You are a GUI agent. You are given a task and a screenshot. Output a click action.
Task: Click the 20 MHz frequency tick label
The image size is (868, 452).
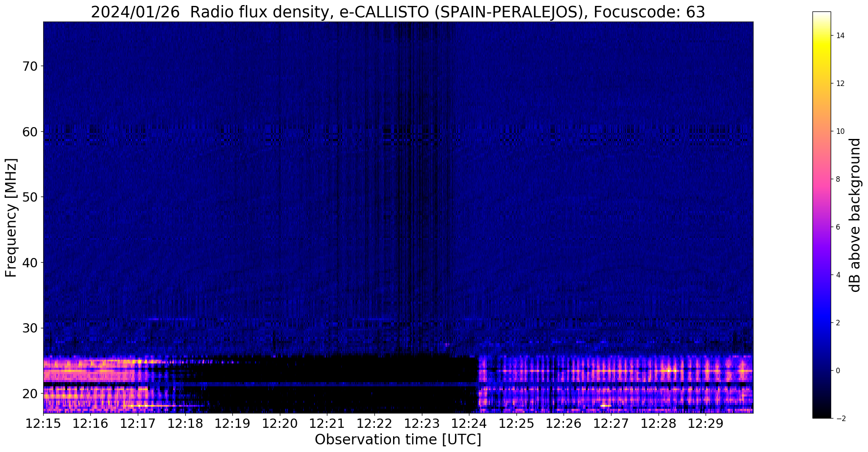click(30, 394)
